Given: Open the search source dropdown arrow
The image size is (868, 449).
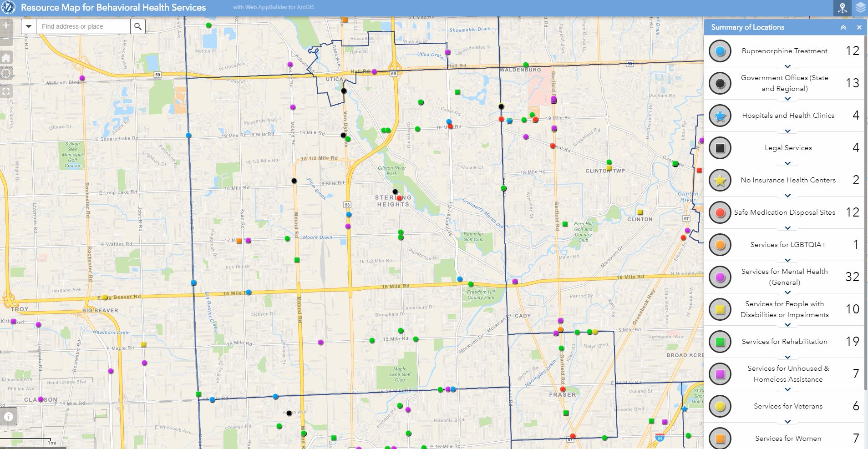Looking at the screenshot, I should click(29, 26).
